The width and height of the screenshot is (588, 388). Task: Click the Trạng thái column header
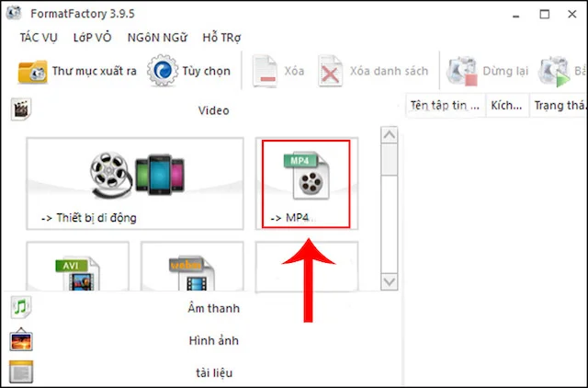(x=559, y=106)
